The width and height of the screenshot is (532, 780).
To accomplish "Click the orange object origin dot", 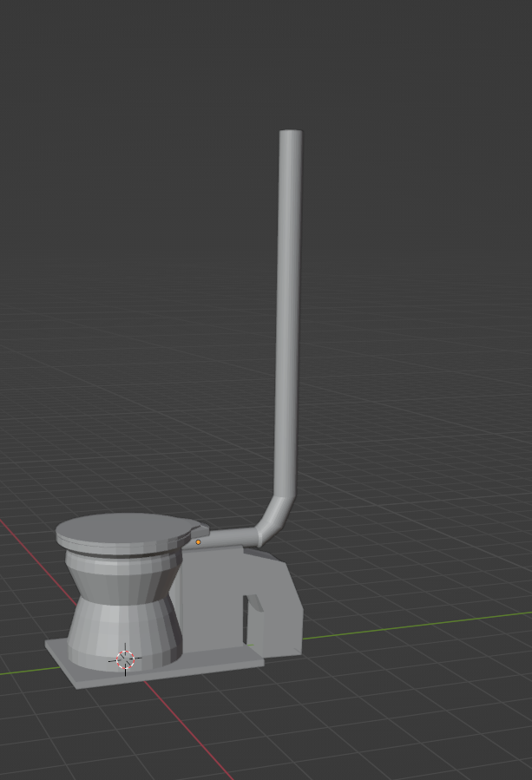I will [x=198, y=542].
